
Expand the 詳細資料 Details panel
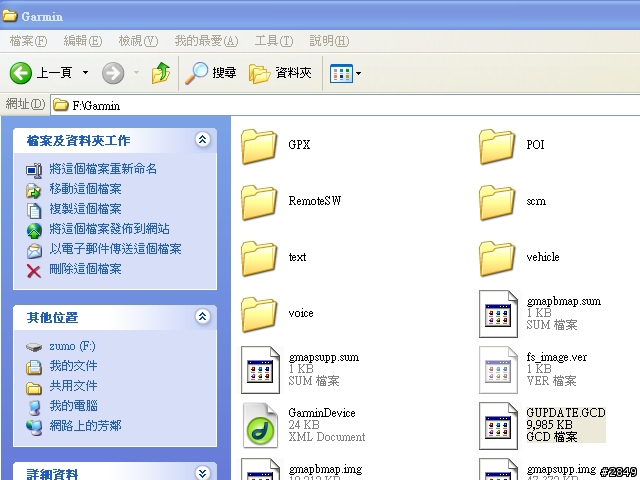click(202, 473)
